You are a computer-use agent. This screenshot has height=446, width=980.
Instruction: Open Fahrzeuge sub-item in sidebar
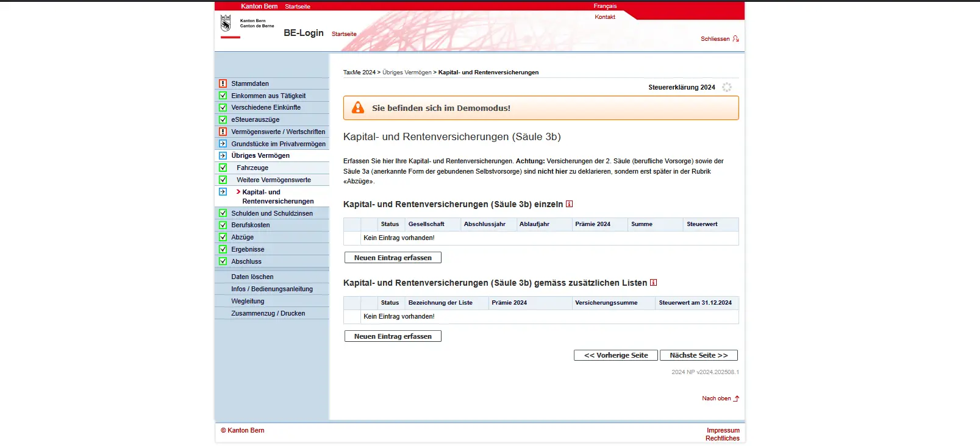pos(252,168)
